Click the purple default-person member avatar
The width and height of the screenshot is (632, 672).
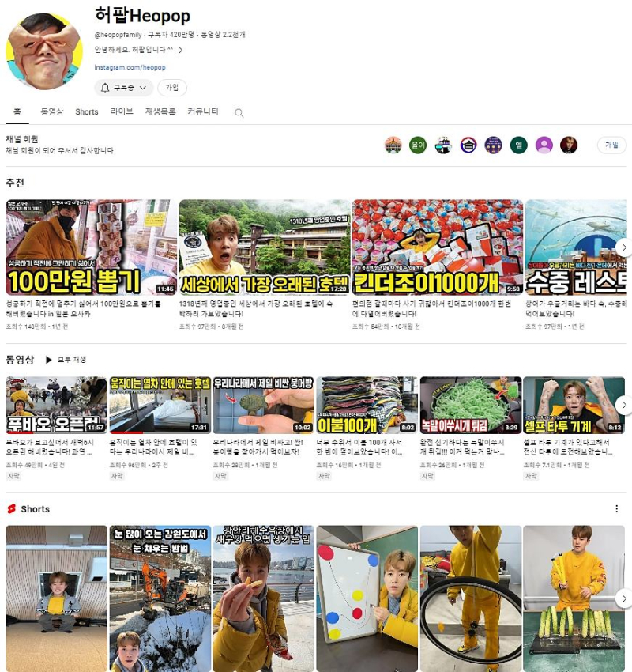coord(544,145)
